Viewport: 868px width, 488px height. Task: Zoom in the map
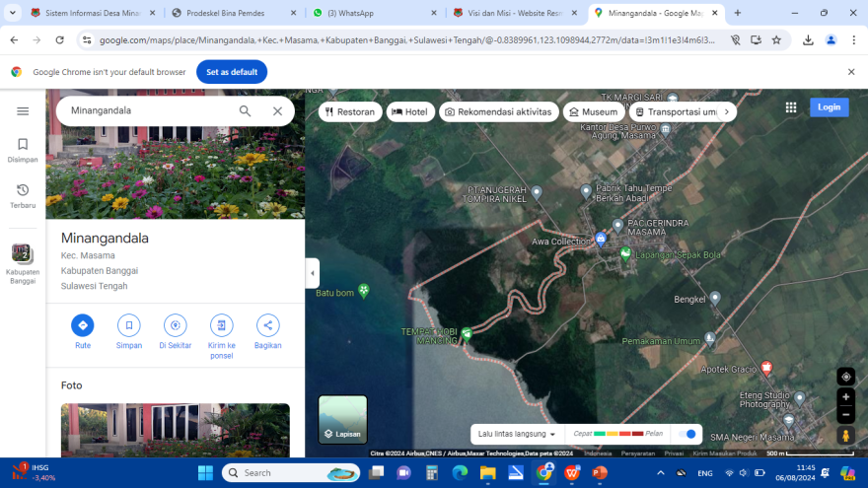tap(846, 396)
